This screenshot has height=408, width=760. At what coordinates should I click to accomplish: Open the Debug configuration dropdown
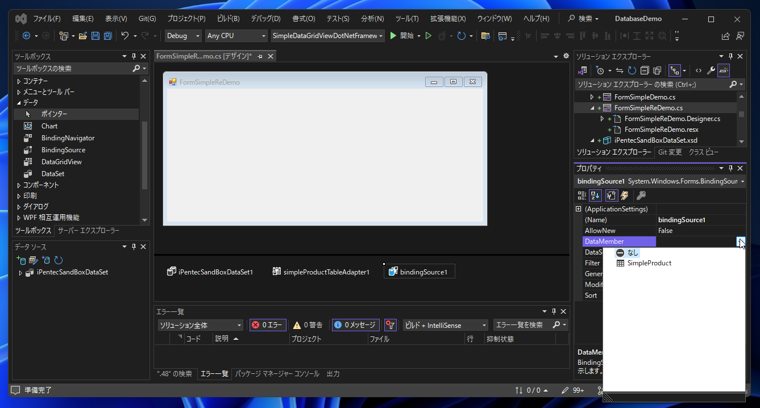pos(183,36)
